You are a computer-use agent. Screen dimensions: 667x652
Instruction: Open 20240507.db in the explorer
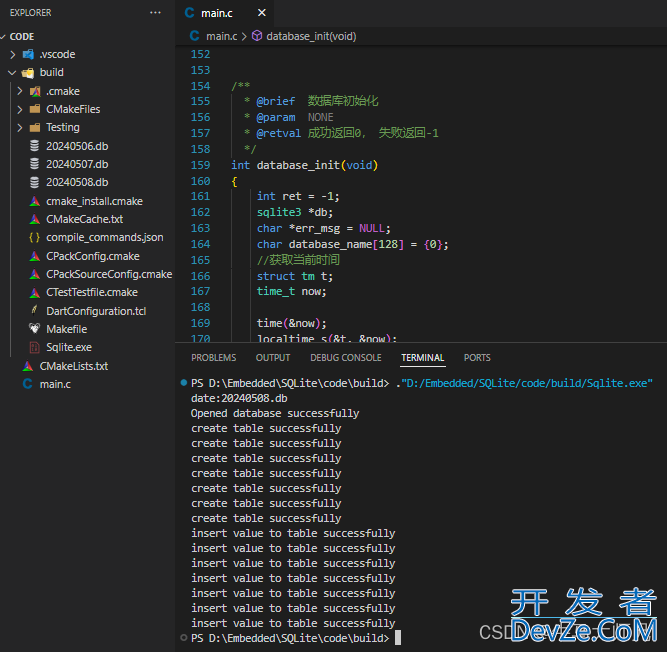[77, 164]
